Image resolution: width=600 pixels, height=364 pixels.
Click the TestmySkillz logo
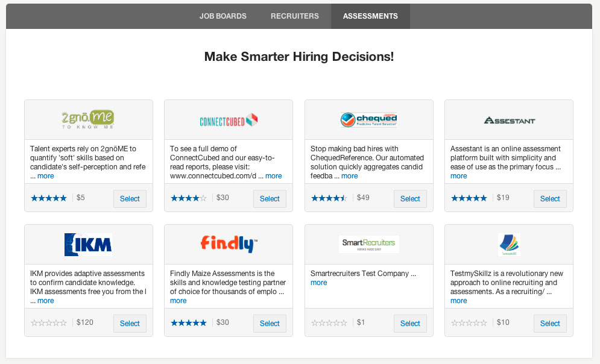(x=509, y=245)
